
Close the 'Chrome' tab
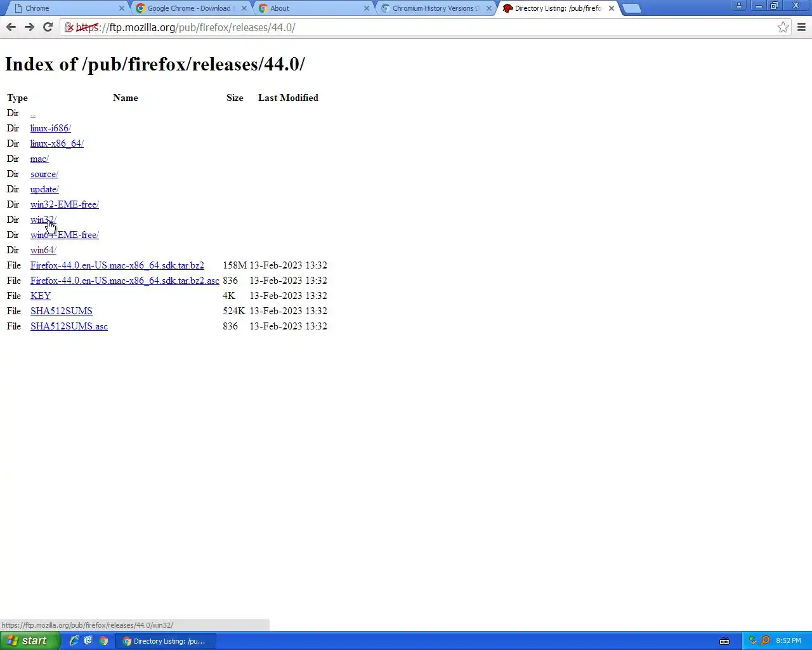(122, 8)
